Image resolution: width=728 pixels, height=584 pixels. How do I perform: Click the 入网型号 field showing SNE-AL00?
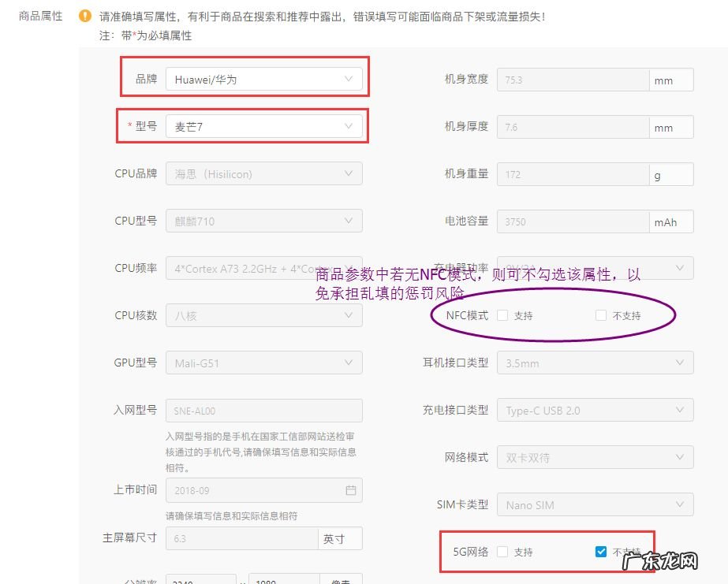[264, 410]
